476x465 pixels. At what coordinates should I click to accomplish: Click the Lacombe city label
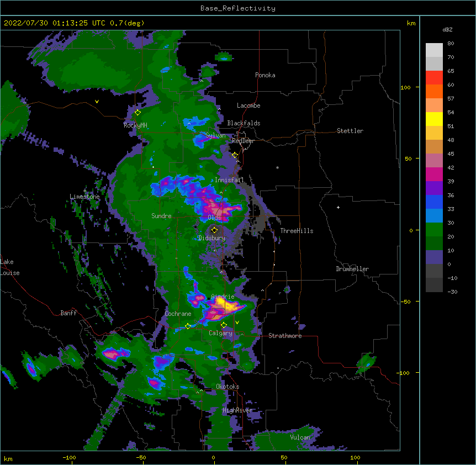[248, 105]
